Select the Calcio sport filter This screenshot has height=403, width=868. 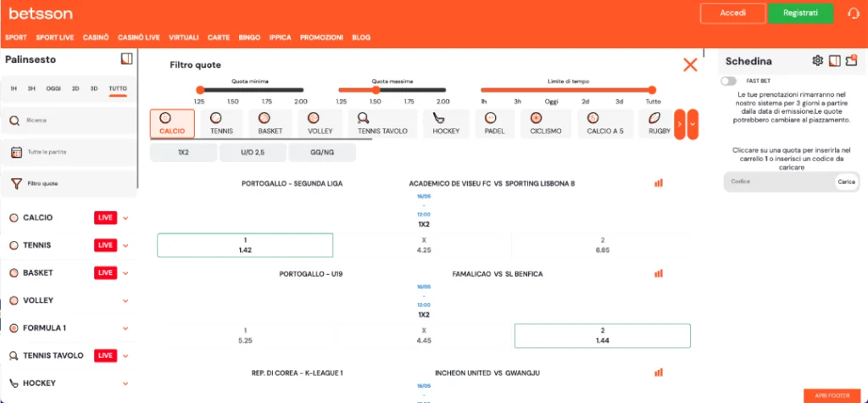pyautogui.click(x=172, y=124)
